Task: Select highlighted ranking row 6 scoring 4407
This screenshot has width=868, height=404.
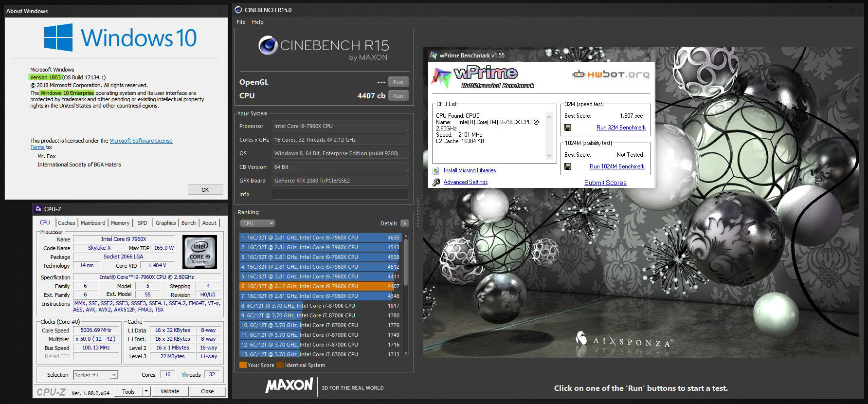Action: point(320,286)
